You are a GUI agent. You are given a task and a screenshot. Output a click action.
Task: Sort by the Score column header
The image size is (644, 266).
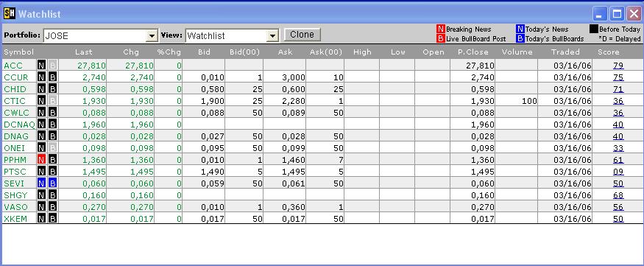(608, 52)
